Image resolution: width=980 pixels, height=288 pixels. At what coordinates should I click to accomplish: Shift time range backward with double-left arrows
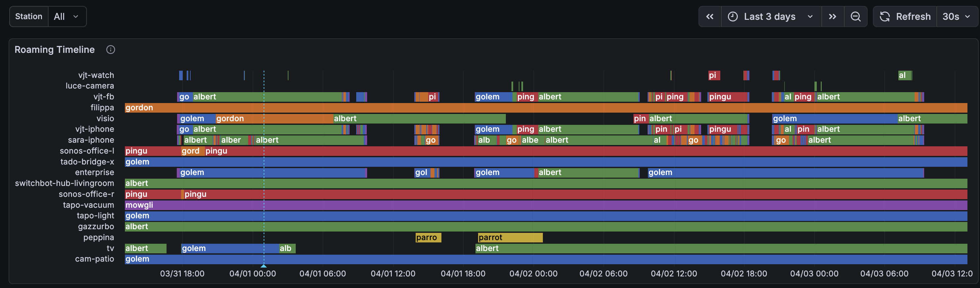click(709, 17)
